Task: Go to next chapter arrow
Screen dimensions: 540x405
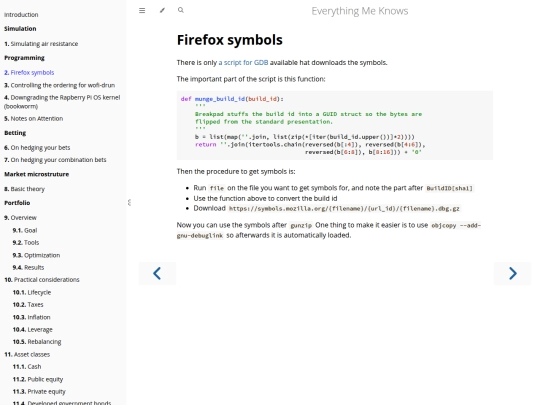Action: point(512,273)
